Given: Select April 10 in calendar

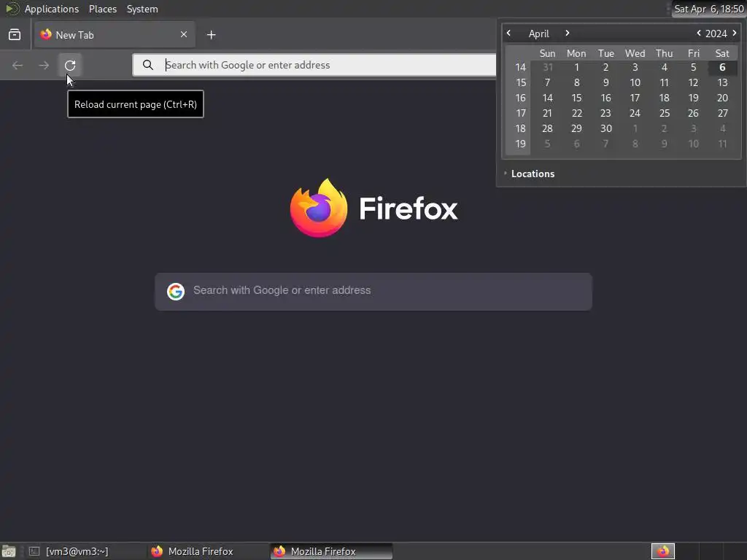Looking at the screenshot, I should coord(635,82).
